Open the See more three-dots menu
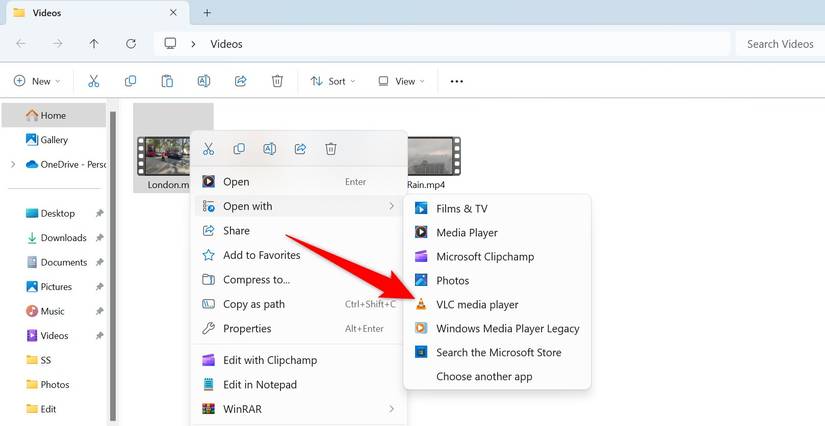 [457, 82]
